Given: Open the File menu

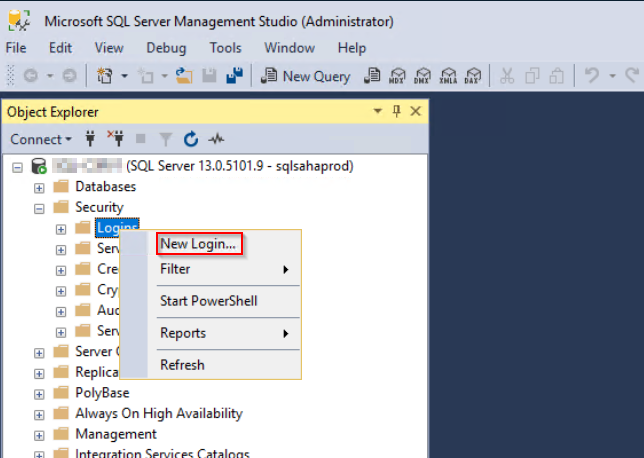Looking at the screenshot, I should (16, 48).
